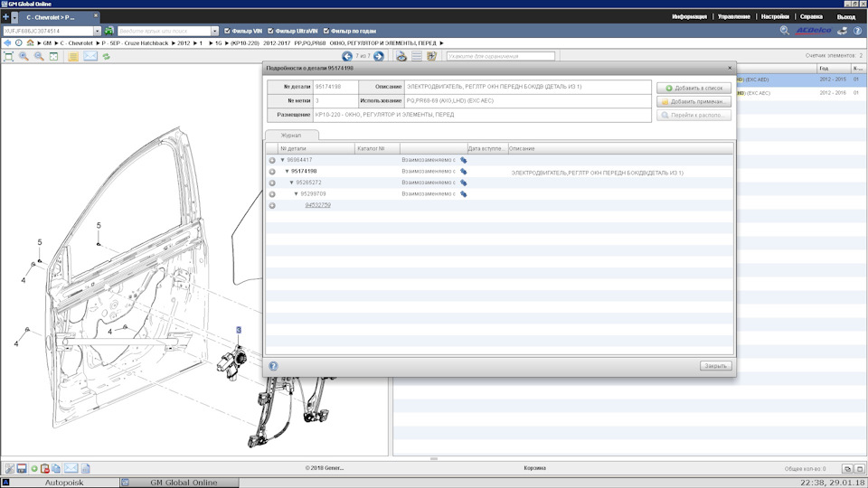Go to previous illustration arrow
This screenshot has width=868, height=488.
pyautogui.click(x=347, y=56)
